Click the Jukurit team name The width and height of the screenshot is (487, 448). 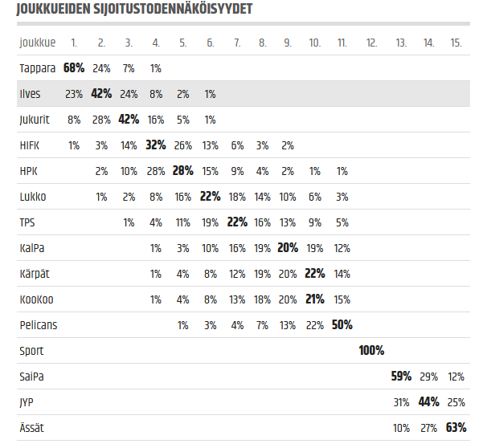point(34,120)
